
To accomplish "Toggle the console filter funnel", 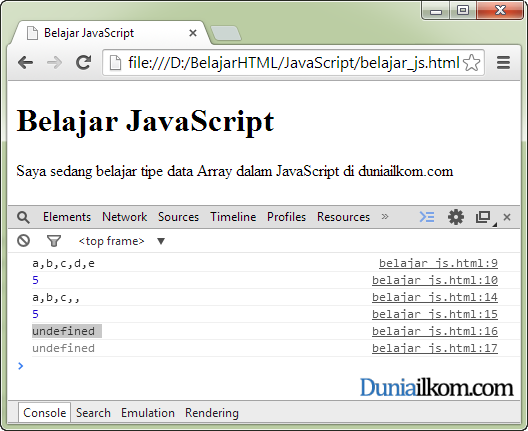I will (x=54, y=241).
